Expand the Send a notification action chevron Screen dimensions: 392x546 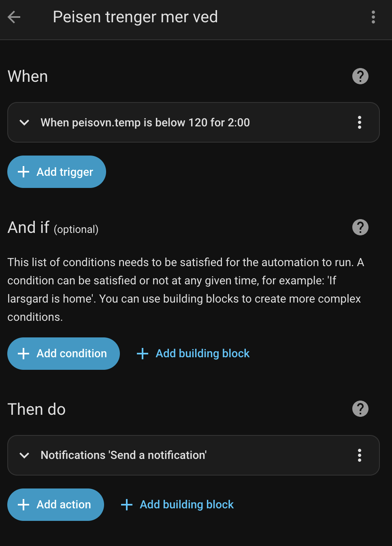[24, 455]
